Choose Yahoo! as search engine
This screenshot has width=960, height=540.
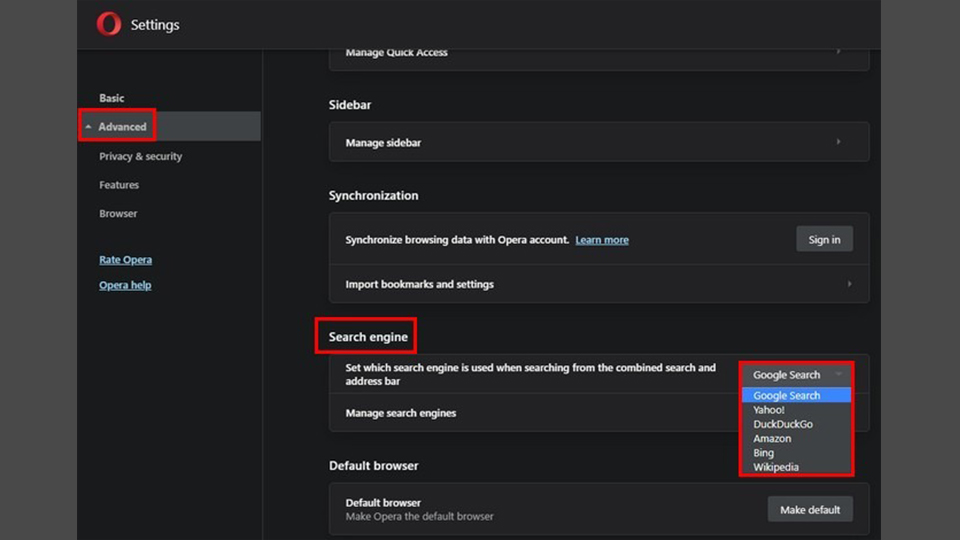pyautogui.click(x=796, y=410)
